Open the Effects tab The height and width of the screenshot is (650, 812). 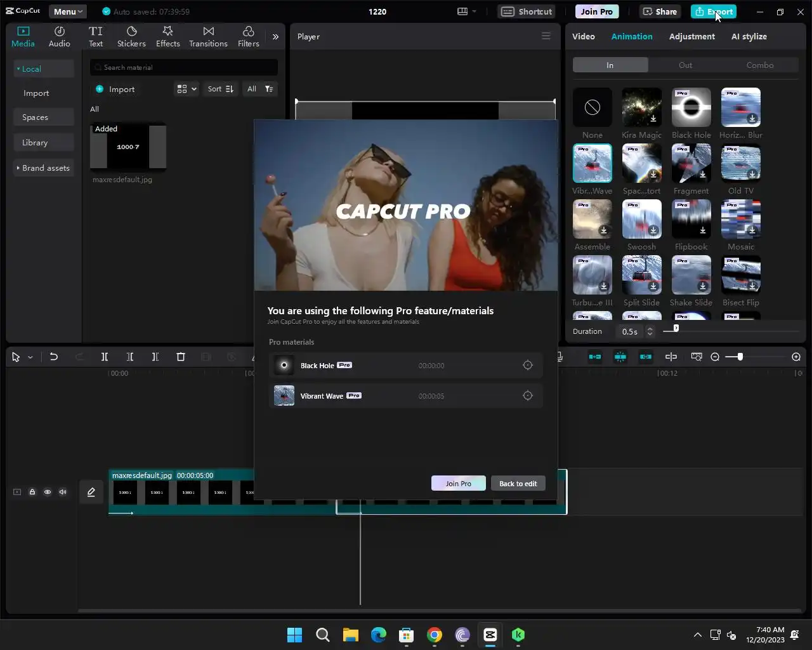coord(168,37)
